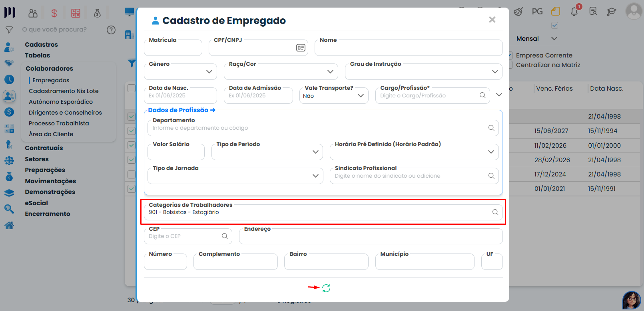Toggle the checkbox under the sticky note icon
The image size is (644, 311).
click(x=554, y=25)
